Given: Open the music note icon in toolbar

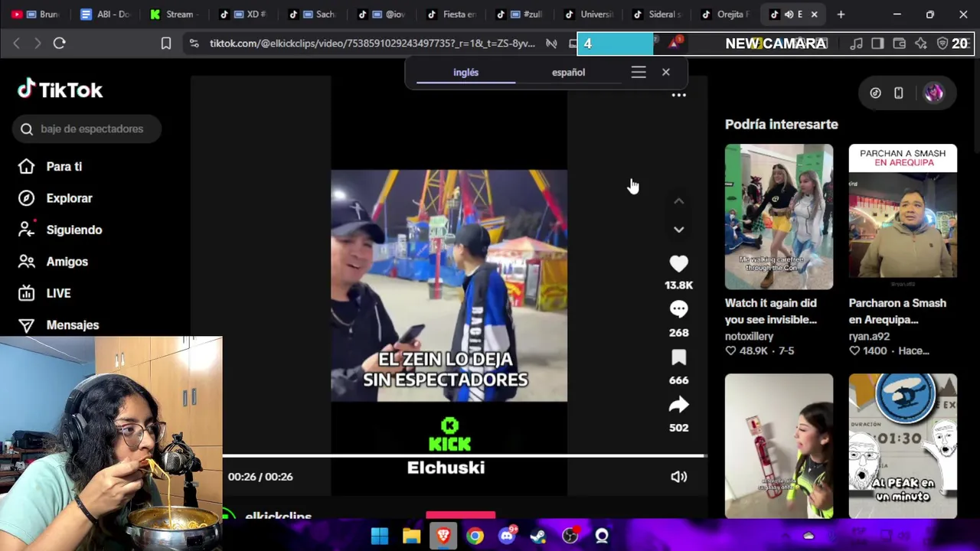Looking at the screenshot, I should [857, 44].
